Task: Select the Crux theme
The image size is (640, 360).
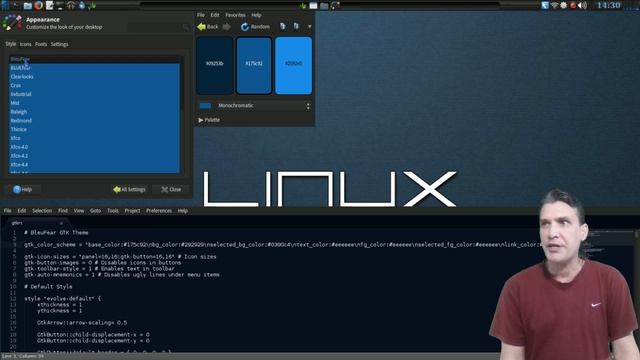Action: (94, 85)
